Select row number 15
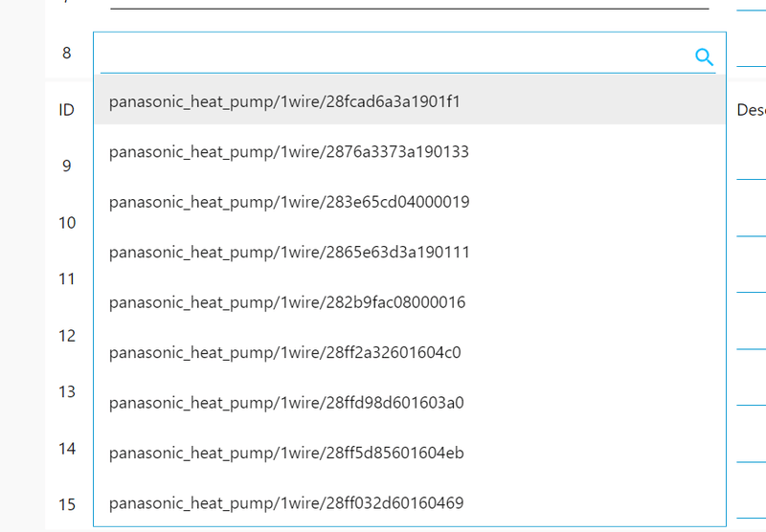This screenshot has height=532, width=766. click(x=66, y=504)
